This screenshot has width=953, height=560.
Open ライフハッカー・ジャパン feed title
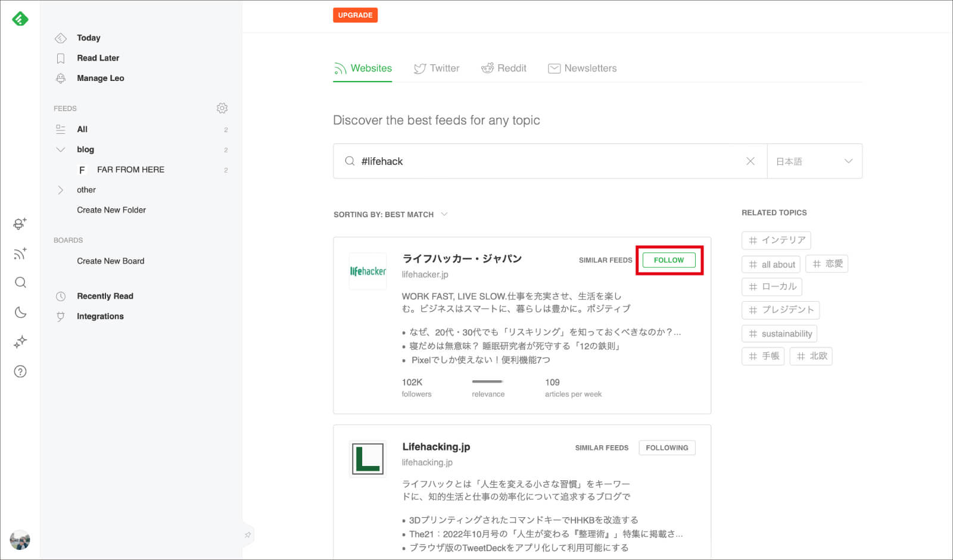point(462,259)
